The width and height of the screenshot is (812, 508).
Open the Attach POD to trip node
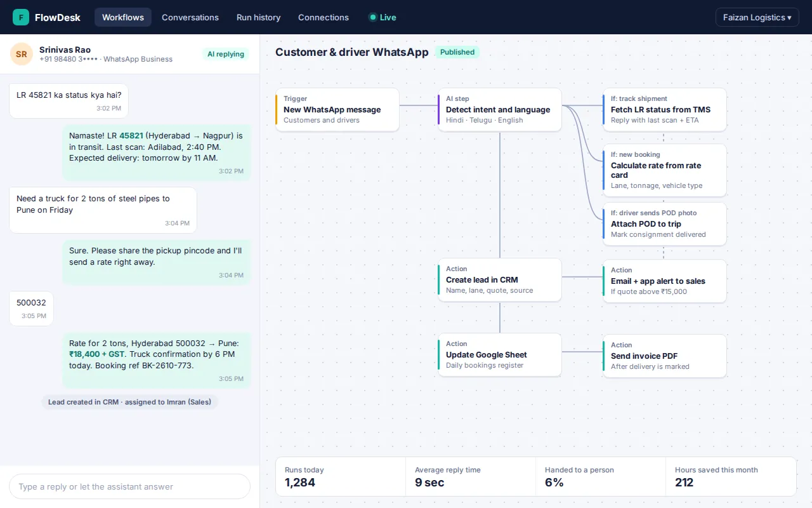tap(665, 224)
